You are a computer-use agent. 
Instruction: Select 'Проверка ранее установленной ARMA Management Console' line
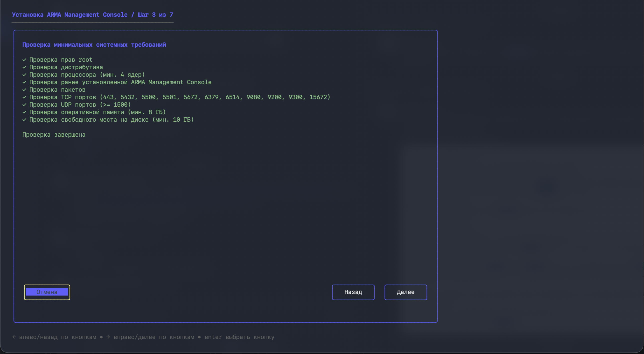pos(120,82)
